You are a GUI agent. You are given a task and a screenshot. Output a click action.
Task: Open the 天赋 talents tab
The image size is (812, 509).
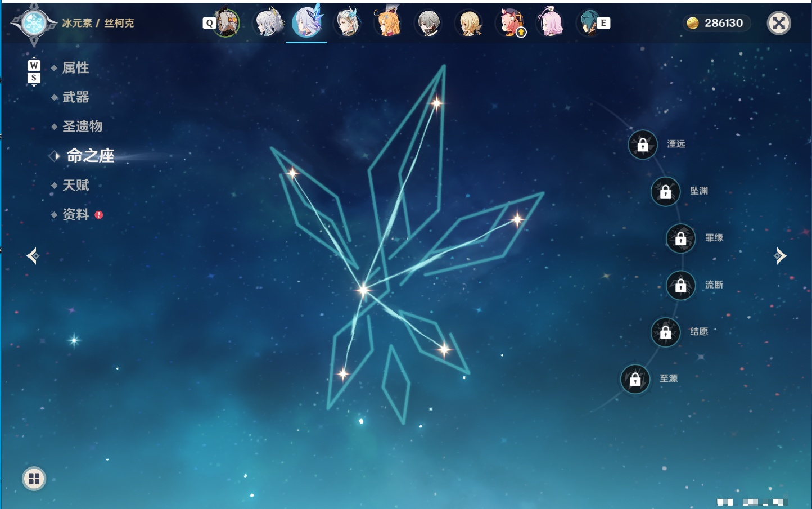click(x=75, y=185)
